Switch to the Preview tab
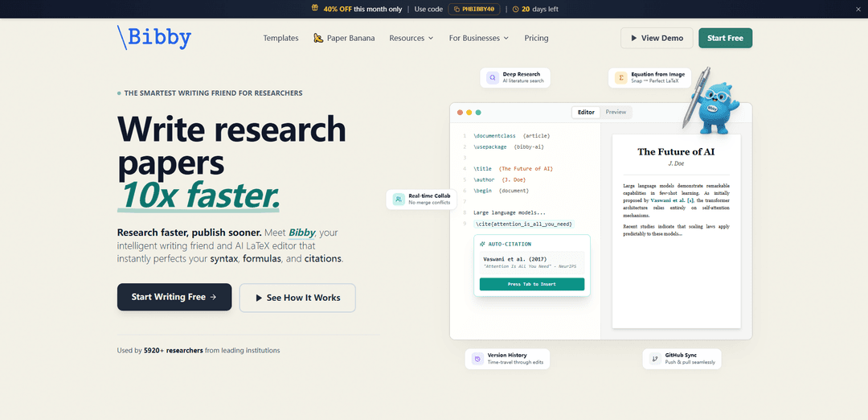The height and width of the screenshot is (420, 868). point(616,112)
